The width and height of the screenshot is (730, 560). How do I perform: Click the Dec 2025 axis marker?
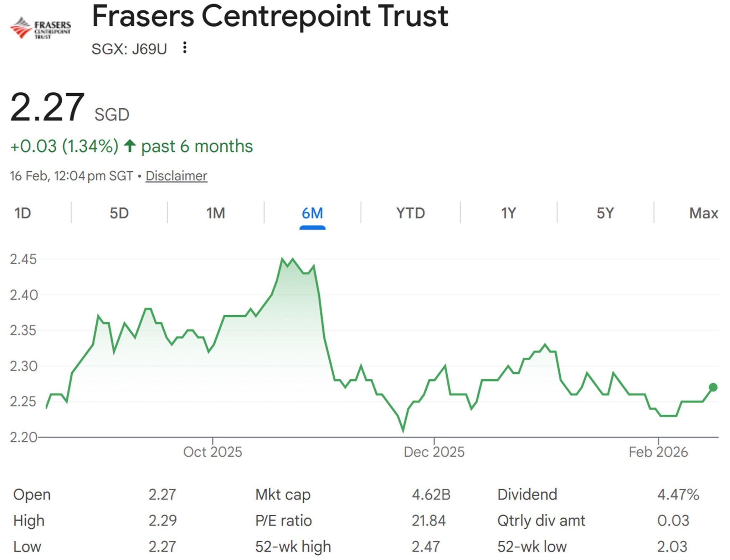pyautogui.click(x=434, y=452)
